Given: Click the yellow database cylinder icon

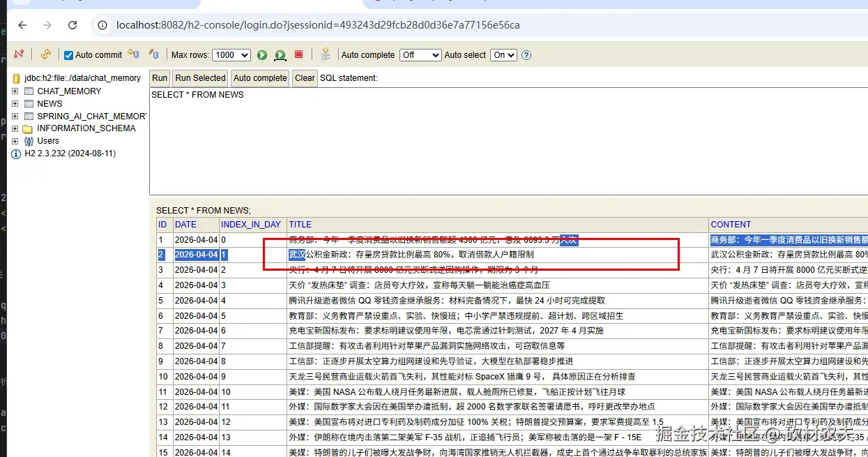Looking at the screenshot, I should point(17,79).
